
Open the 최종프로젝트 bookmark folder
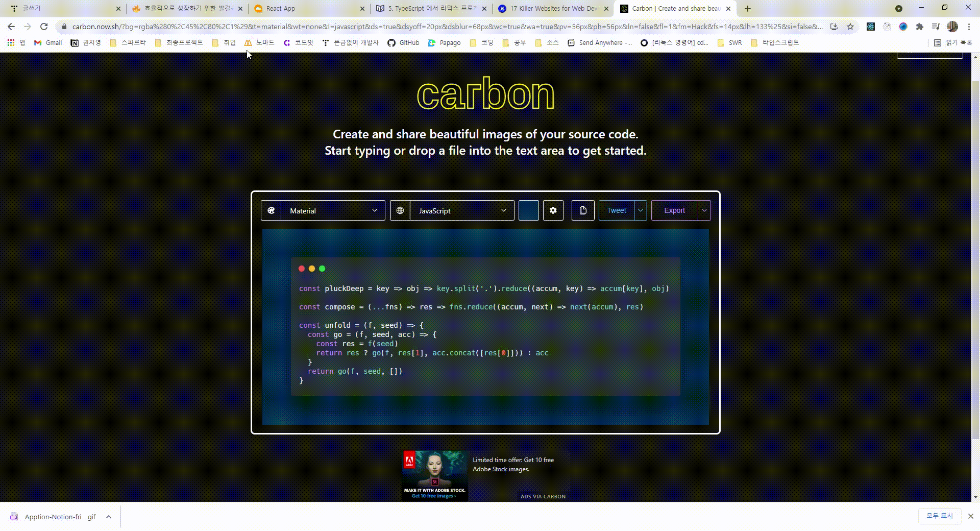(x=179, y=43)
